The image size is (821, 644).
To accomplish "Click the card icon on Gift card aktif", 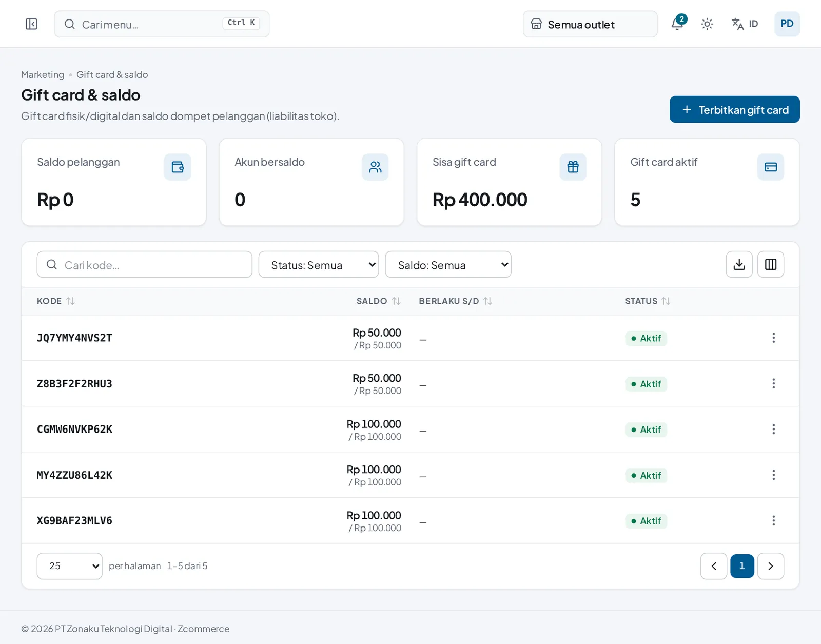I will [x=771, y=167].
